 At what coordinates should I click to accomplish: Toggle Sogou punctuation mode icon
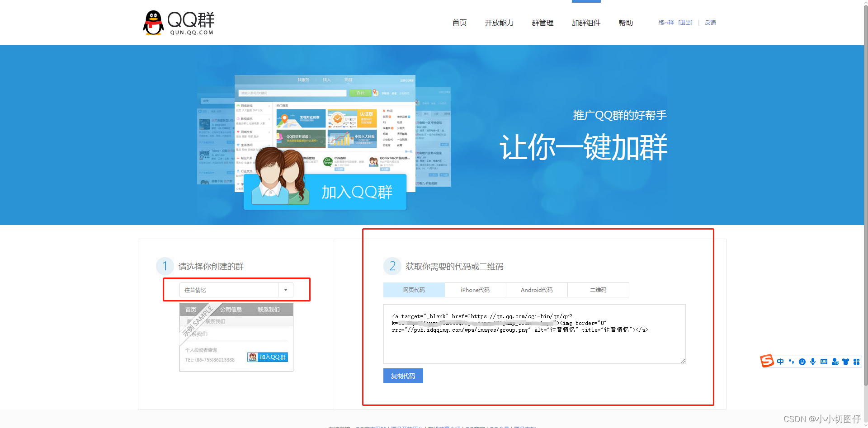click(x=791, y=362)
